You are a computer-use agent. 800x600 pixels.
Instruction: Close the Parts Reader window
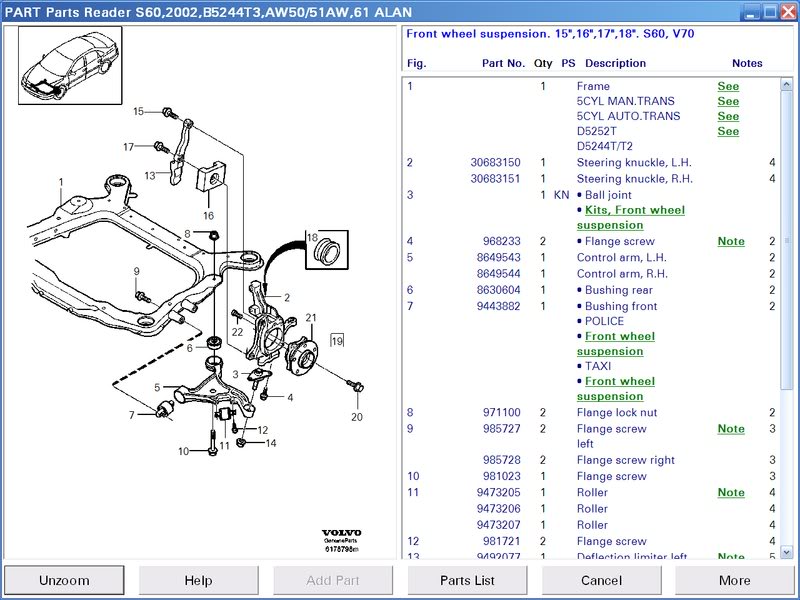788,11
